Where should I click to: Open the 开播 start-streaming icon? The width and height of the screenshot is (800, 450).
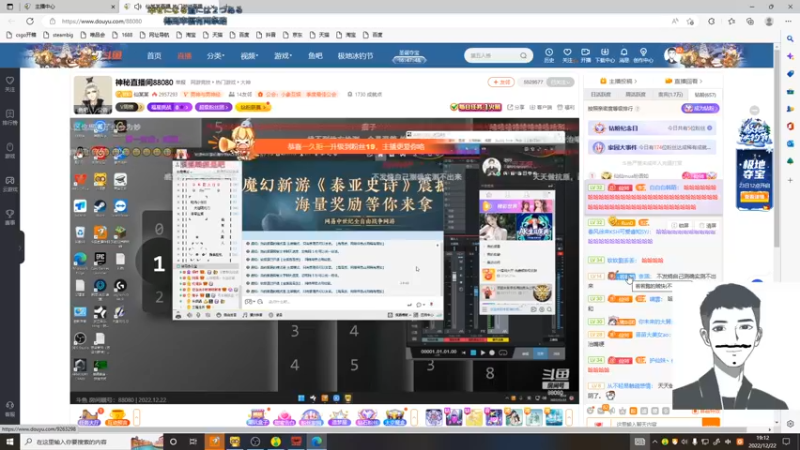point(586,55)
